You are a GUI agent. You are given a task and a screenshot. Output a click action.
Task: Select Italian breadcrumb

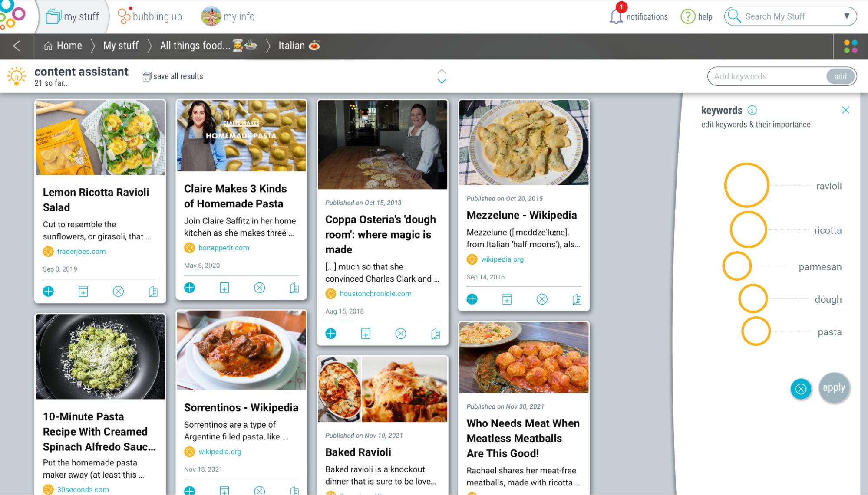click(x=299, y=46)
